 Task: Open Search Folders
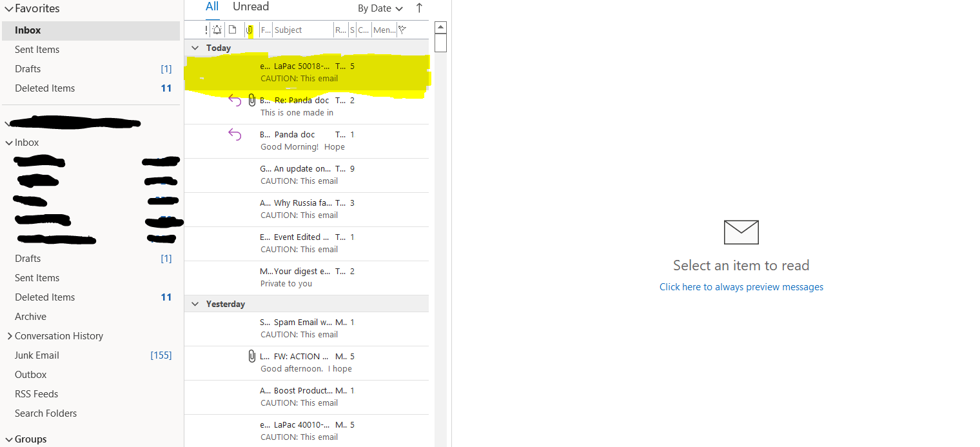[x=91, y=413]
